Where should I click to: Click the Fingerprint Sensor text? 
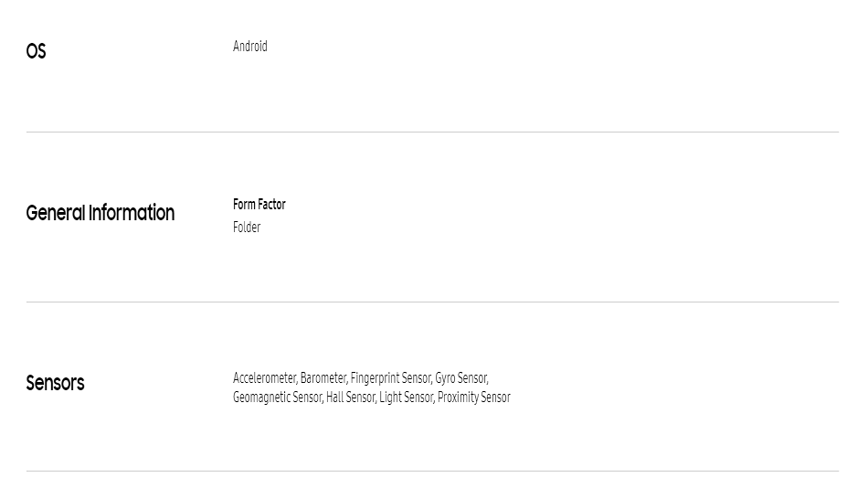pyautogui.click(x=391, y=377)
